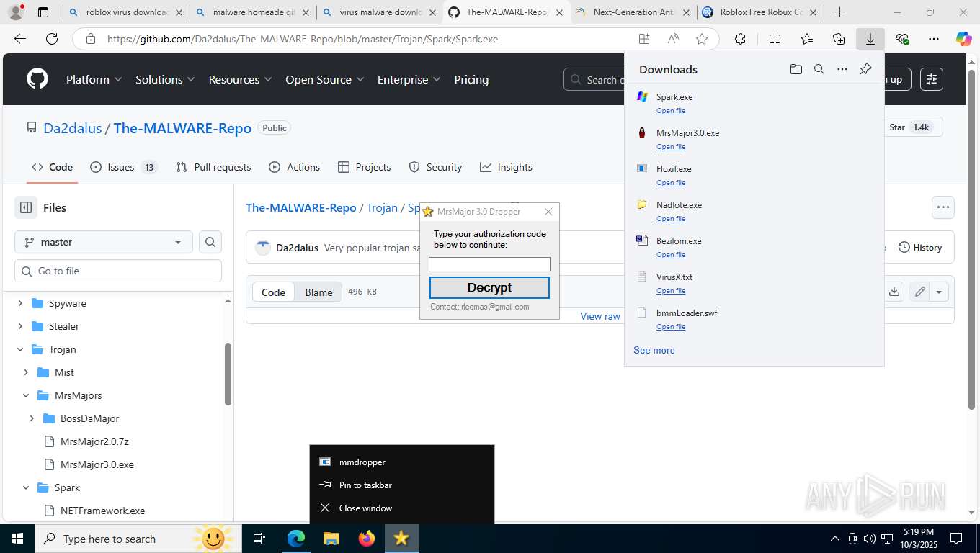Screen dimensions: 980x553
Task: Switch to the Actions tab
Action: 294,167
